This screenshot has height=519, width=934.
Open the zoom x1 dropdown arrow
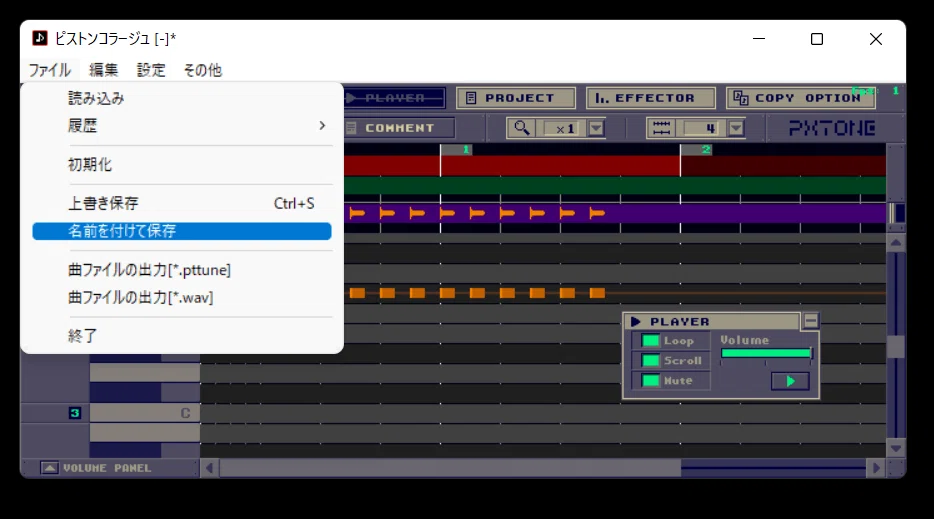596,128
